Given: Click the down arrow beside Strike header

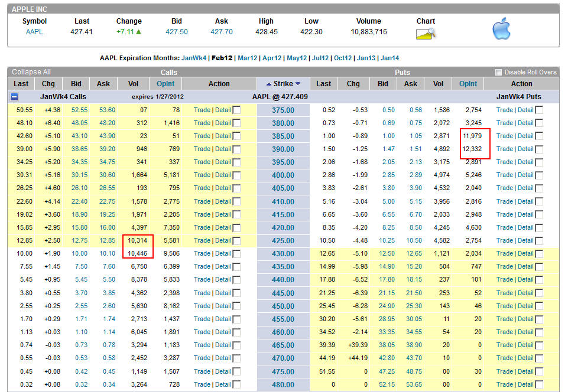Looking at the screenshot, I should [x=298, y=84].
